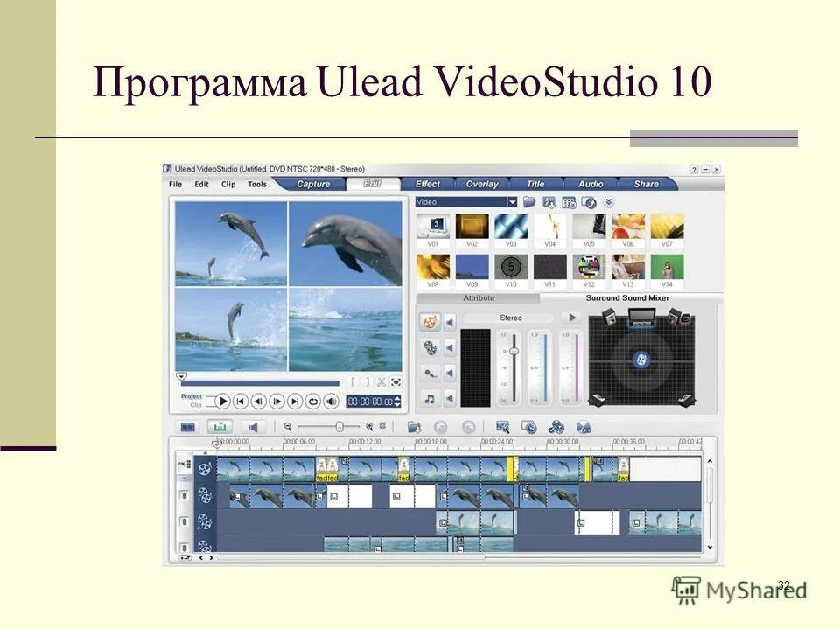Switch to the Title step tab
The height and width of the screenshot is (630, 840).
(535, 185)
